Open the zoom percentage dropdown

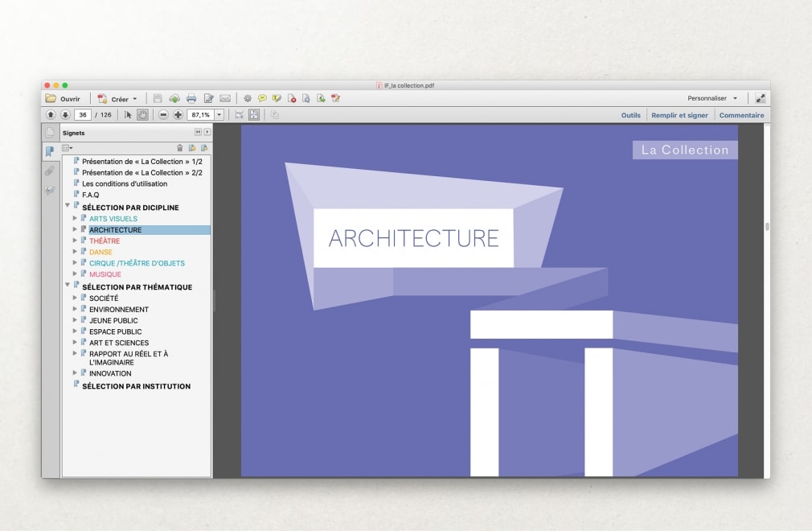point(219,115)
